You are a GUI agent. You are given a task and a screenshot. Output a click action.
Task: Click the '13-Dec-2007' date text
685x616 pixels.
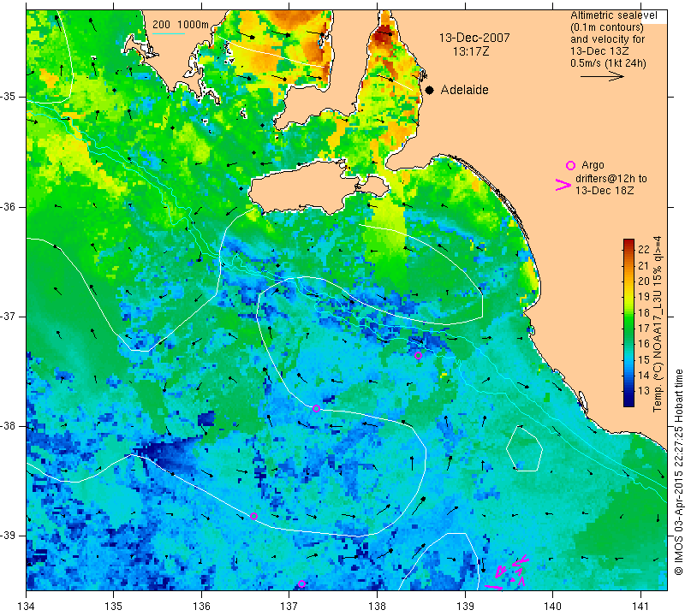[x=474, y=38]
